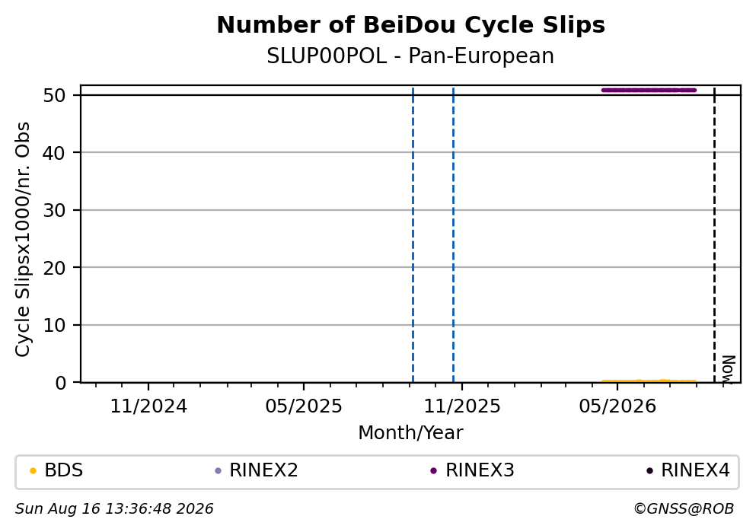Click the 50 y-axis tick label
This screenshot has width=756, height=532.
54,95
